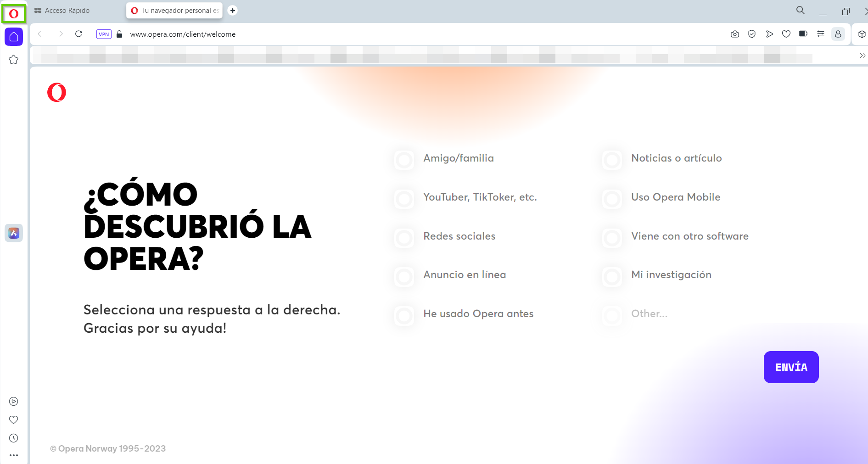Viewport: 868px width, 464px height.
Task: Select Uso Opera Mobile radio option
Action: 612,199
